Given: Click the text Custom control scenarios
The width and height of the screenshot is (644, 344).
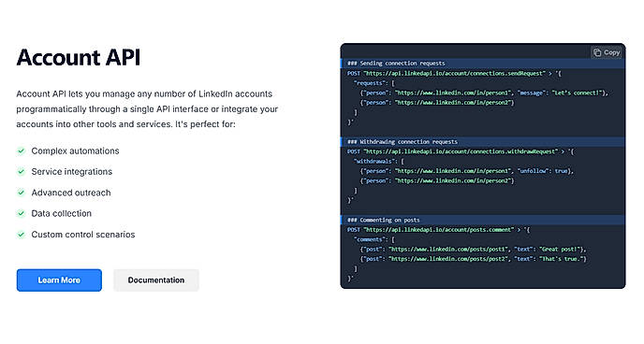Looking at the screenshot, I should [x=83, y=235].
